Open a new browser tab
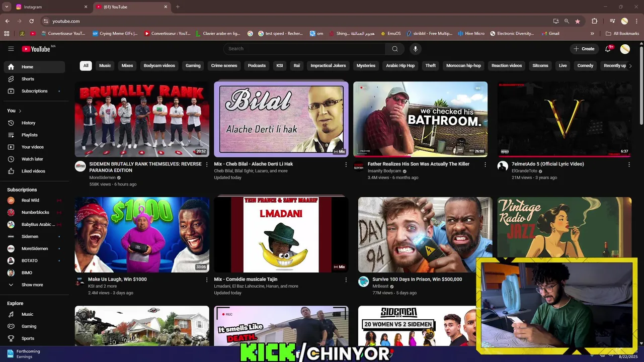Viewport: 644px width, 362px height. [178, 7]
